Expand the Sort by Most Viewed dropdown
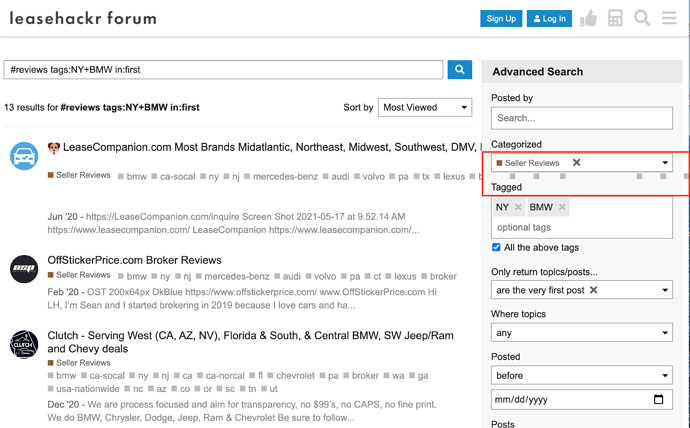This screenshot has height=428, width=690. pyautogui.click(x=425, y=107)
